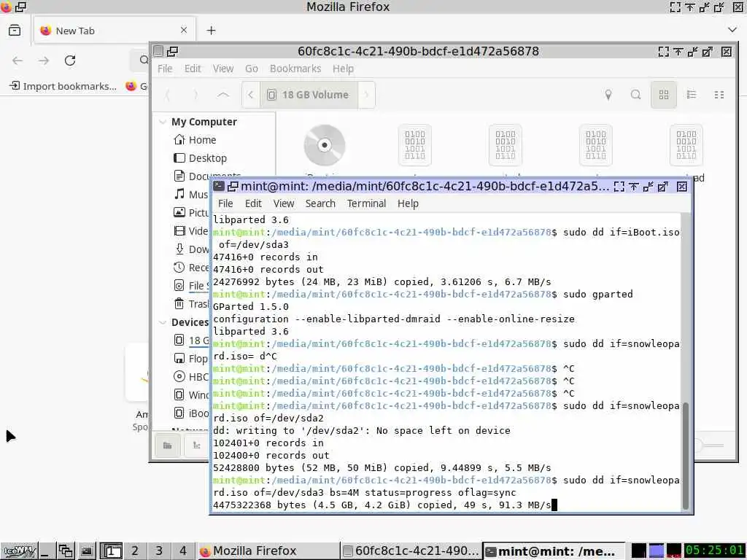
Task: Switch file manager to list view
Action: 692,95
